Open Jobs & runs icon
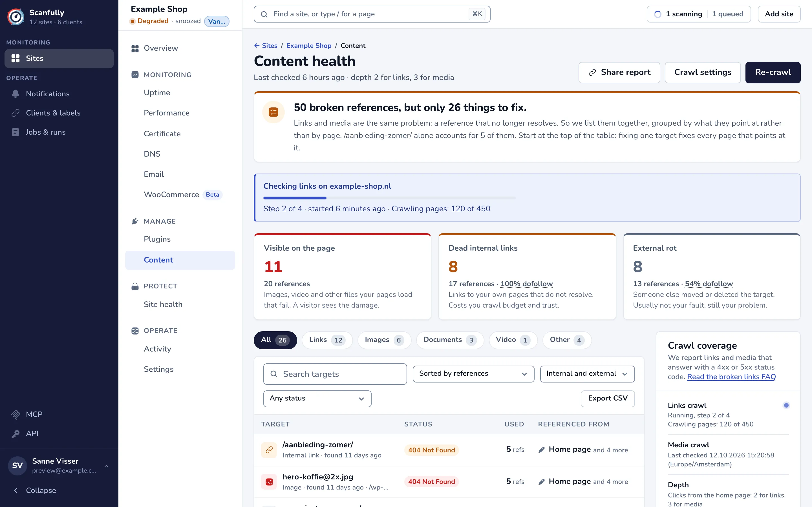 [x=16, y=132]
